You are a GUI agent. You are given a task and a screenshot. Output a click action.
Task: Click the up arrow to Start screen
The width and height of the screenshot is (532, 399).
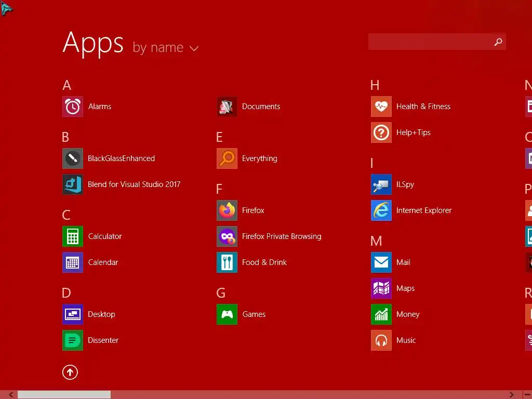tap(70, 373)
